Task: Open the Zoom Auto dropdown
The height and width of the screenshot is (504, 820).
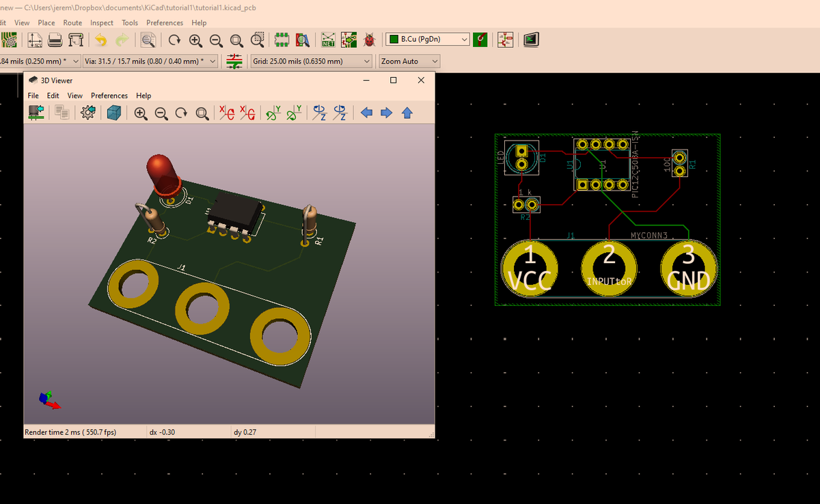Action: pos(409,61)
